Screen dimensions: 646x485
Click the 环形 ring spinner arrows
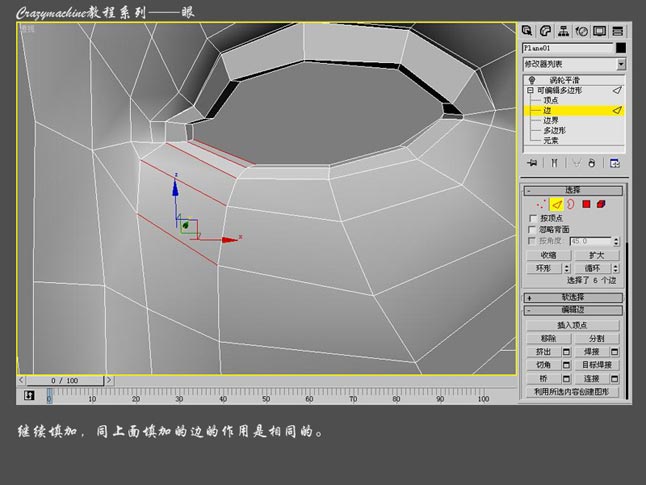click(567, 269)
